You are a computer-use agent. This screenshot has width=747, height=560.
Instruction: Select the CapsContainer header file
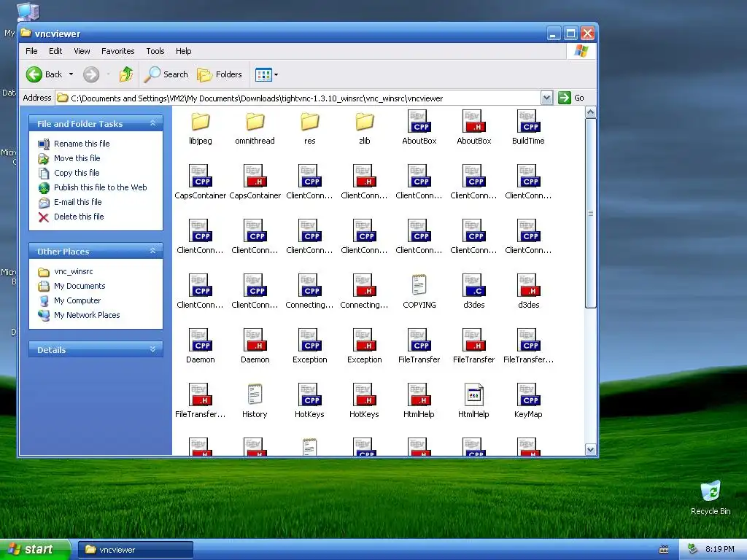coord(255,183)
